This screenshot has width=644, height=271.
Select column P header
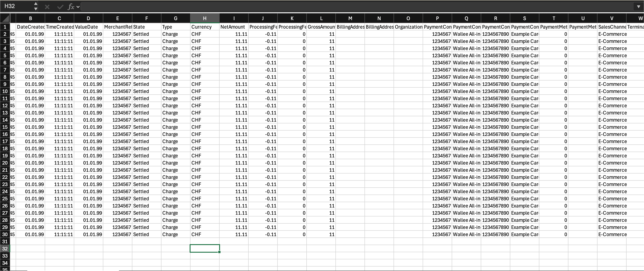(437, 18)
